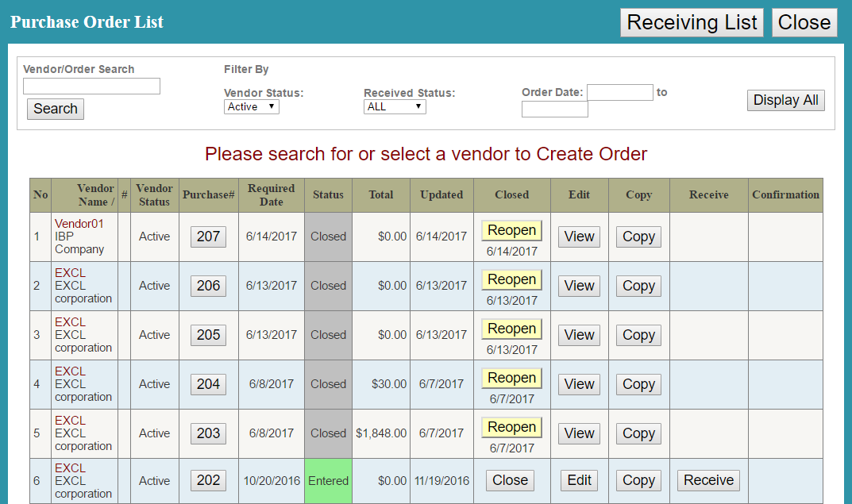This screenshot has height=504, width=852.
Task: Open purchase order 207
Action: 208,237
